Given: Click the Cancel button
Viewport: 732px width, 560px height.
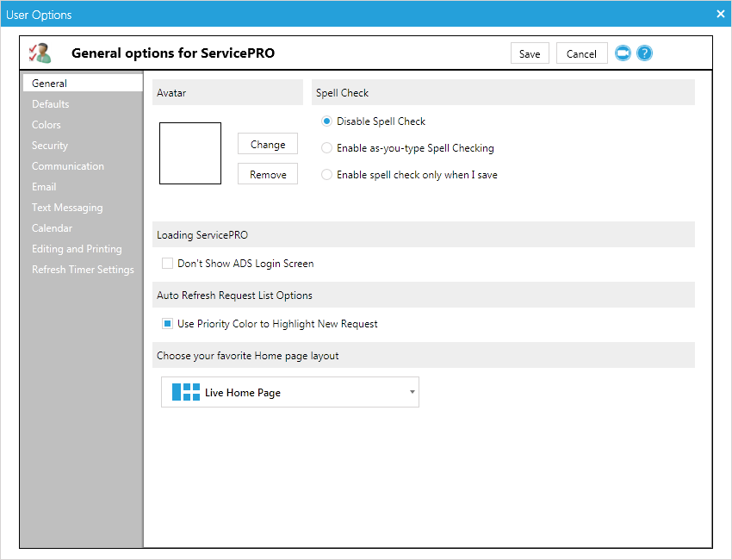Looking at the screenshot, I should 581,53.
